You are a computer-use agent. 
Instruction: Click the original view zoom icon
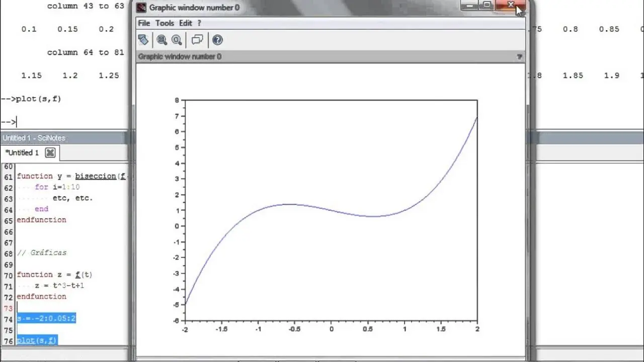coord(177,40)
